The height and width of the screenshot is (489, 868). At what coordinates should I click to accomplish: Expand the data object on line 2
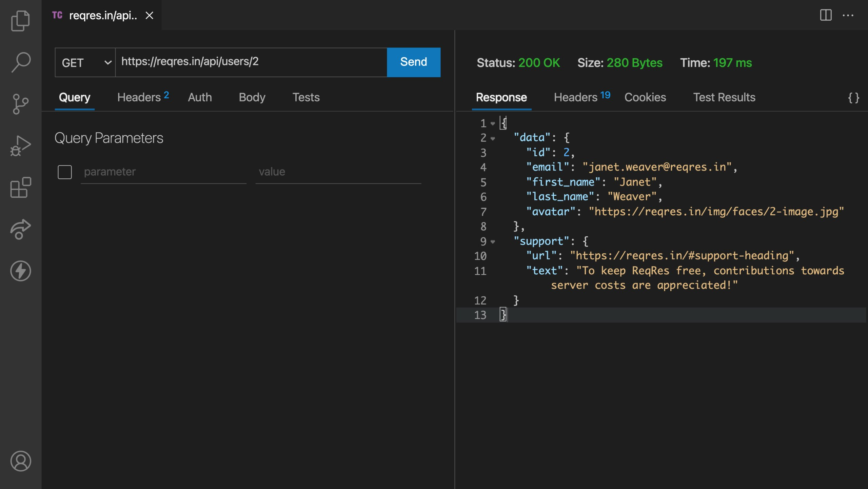[x=493, y=138]
